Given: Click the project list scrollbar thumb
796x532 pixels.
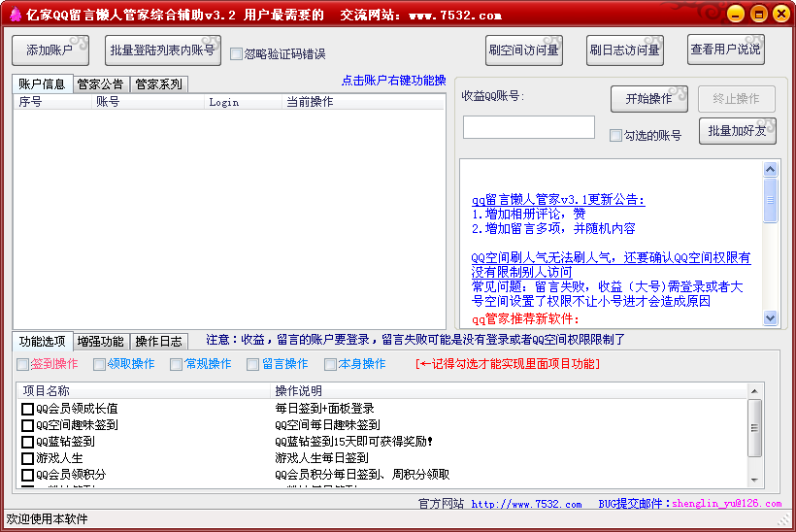Looking at the screenshot, I should (x=754, y=428).
